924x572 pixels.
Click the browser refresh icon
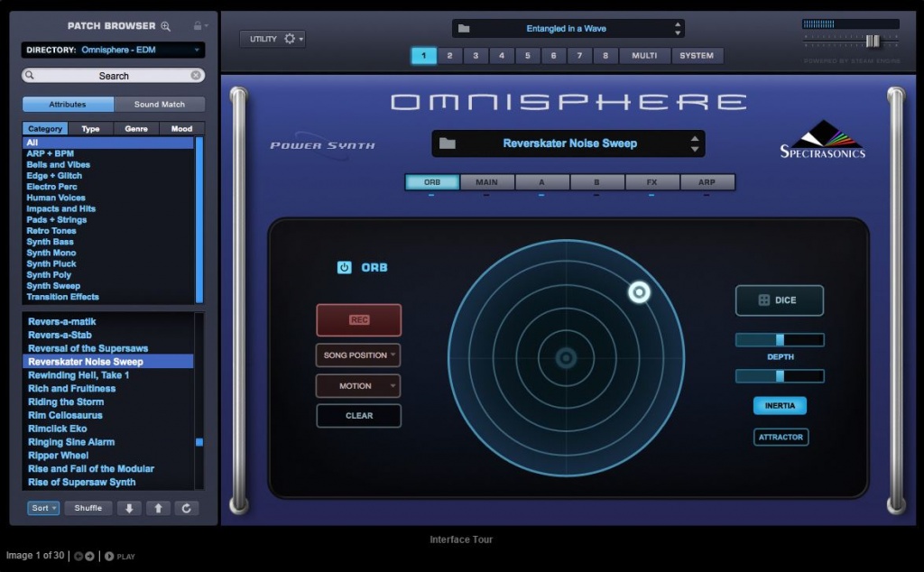[186, 508]
